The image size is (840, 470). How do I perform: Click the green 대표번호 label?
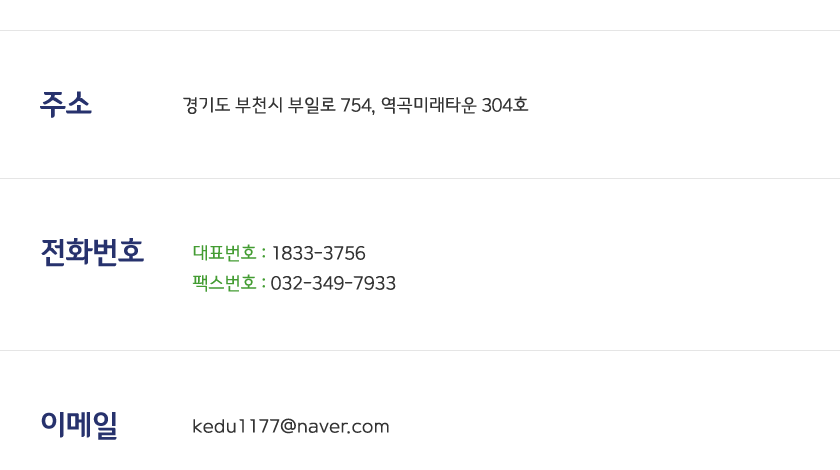point(225,253)
